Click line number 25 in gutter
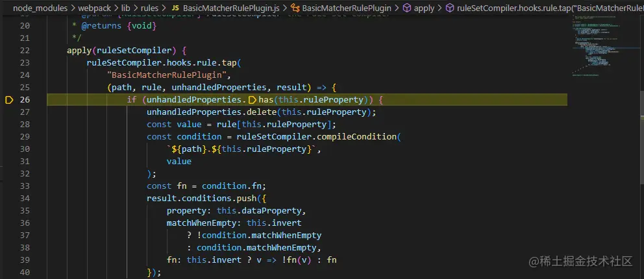The image size is (644, 279). (x=25, y=88)
